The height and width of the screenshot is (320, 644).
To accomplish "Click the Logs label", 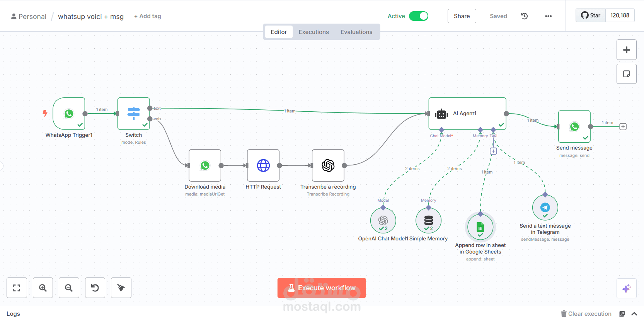I will click(x=13, y=314).
